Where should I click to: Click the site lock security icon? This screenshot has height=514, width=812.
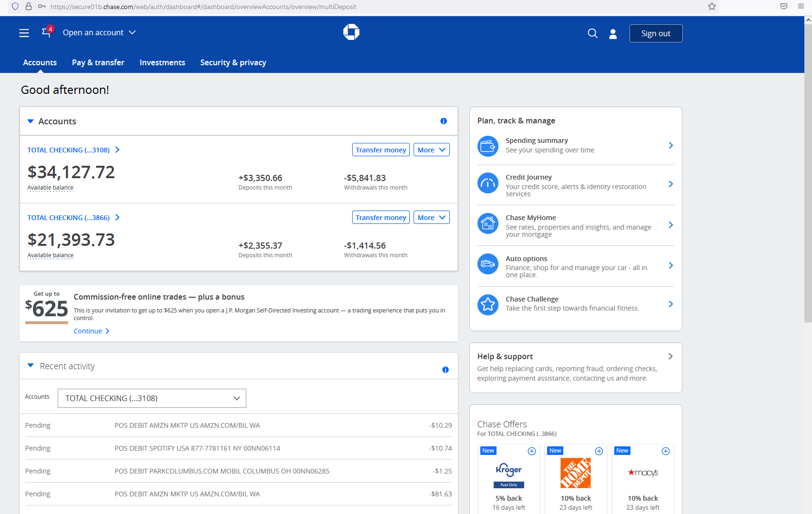click(29, 6)
